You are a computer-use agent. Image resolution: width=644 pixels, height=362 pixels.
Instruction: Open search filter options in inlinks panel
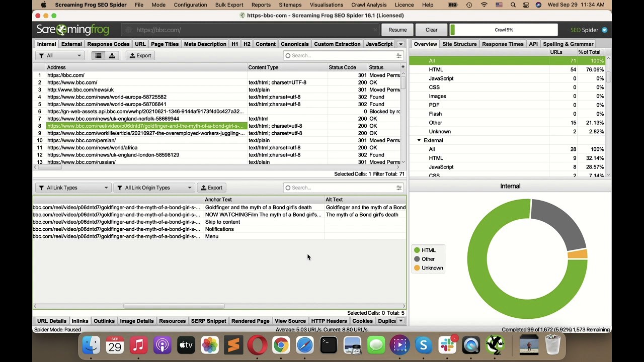click(398, 188)
